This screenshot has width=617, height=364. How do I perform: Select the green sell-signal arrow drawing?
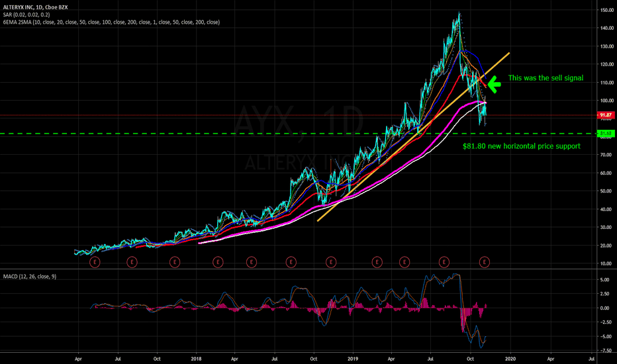click(495, 84)
